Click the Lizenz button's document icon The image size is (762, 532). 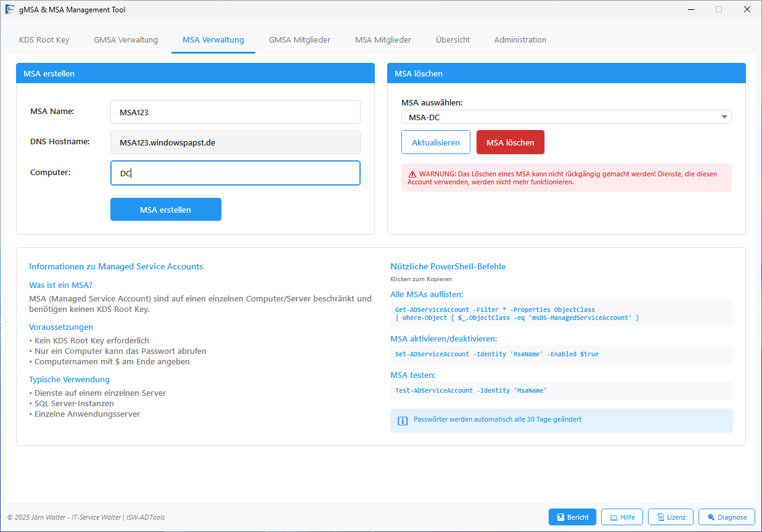coord(660,517)
